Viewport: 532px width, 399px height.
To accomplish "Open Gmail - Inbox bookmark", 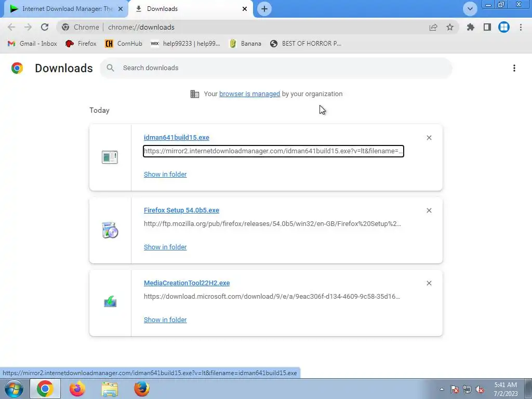I will tap(32, 44).
